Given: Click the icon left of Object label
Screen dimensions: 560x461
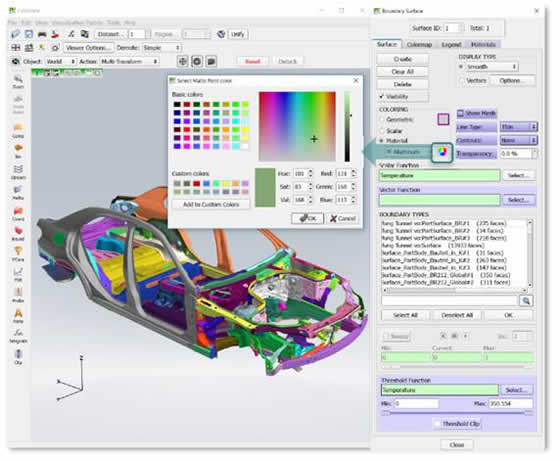Looking at the screenshot, I should [15, 61].
